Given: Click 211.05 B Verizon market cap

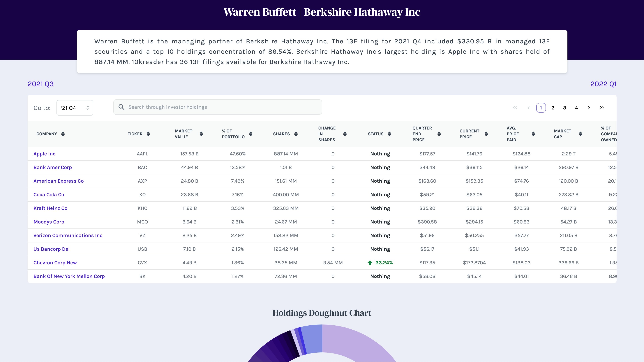Looking at the screenshot, I should [x=569, y=236].
